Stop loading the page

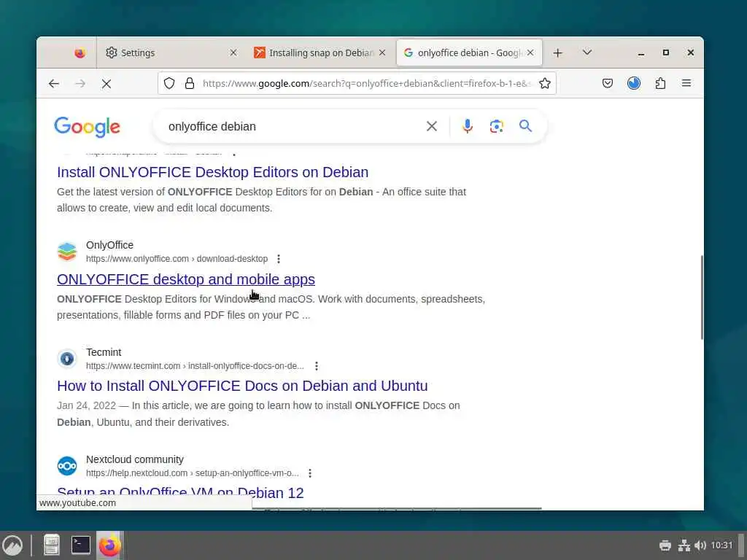(107, 84)
